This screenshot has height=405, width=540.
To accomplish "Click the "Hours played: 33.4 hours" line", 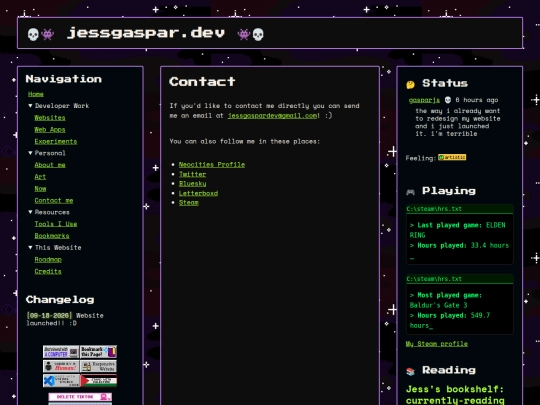I will (459, 246).
